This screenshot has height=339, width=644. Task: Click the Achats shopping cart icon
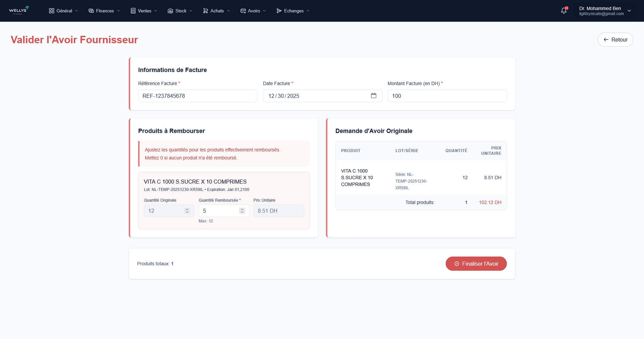[x=205, y=10]
